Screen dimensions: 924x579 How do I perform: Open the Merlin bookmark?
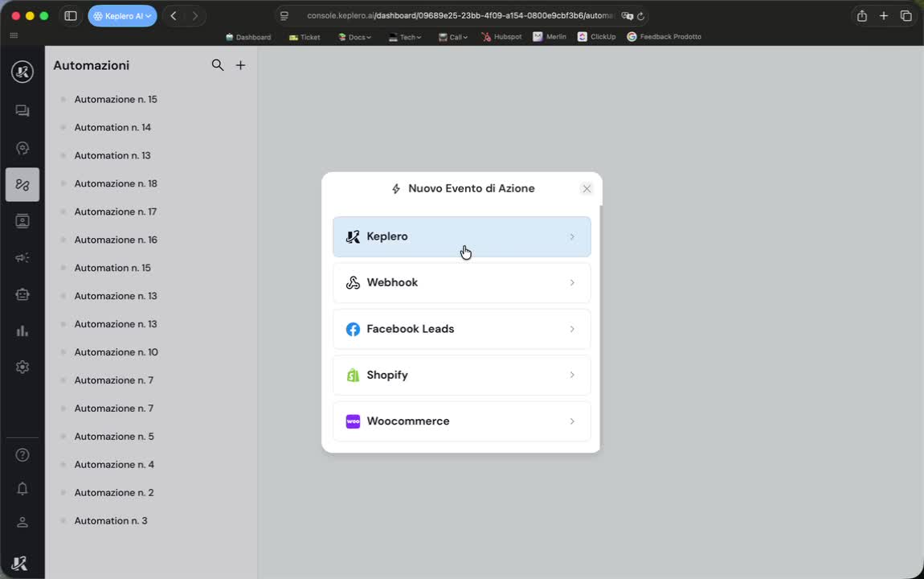click(x=550, y=36)
